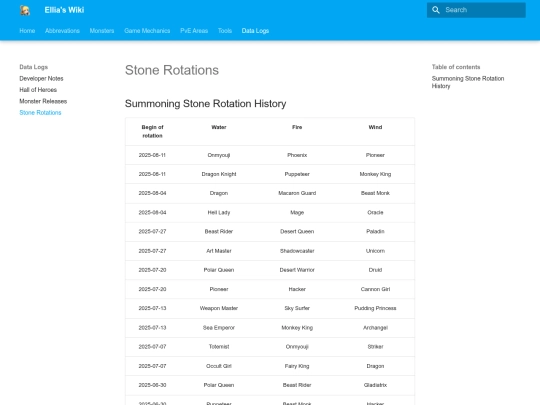Click the Ellia's Wiki logo avatar
The height and width of the screenshot is (405, 540).
point(25,10)
